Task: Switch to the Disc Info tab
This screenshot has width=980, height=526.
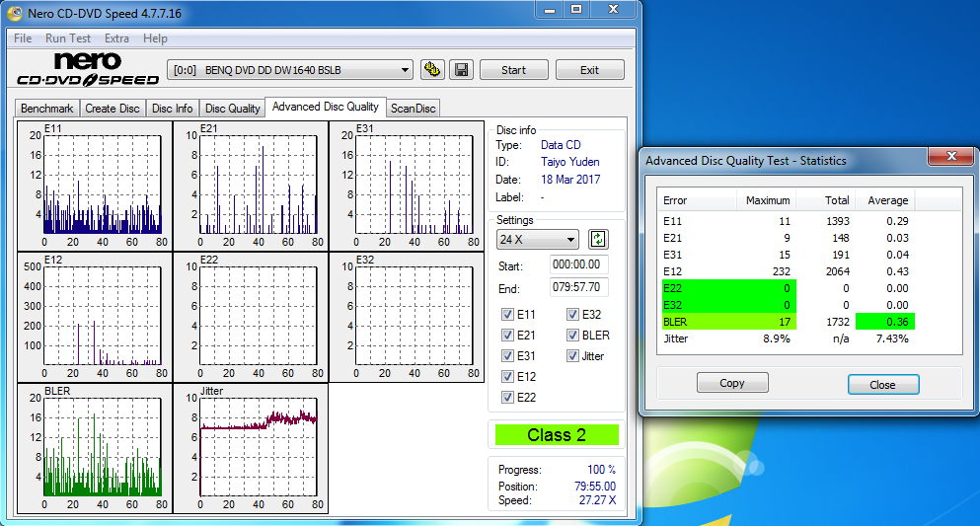Action: (x=173, y=109)
